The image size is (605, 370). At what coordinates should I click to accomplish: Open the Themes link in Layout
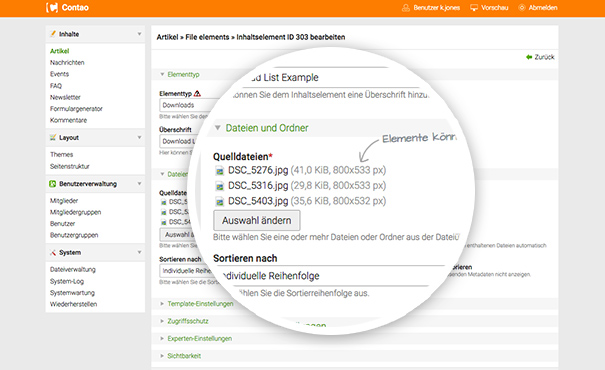[61, 154]
